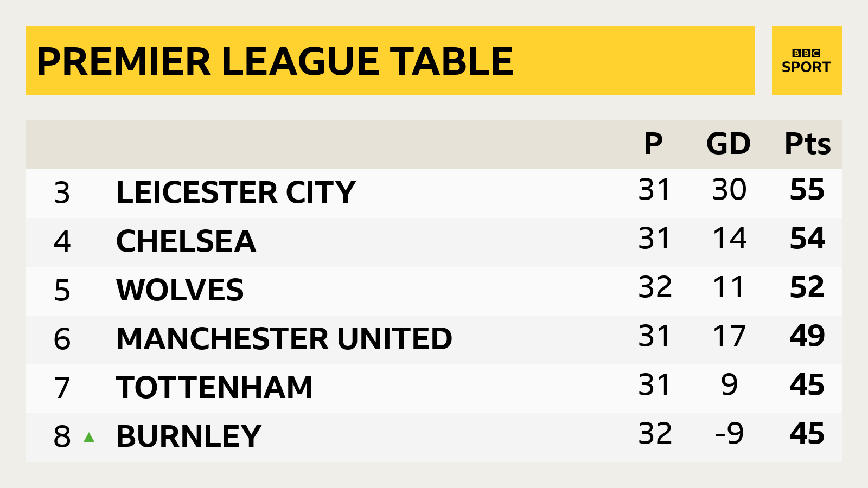Select the Pts column header
Image resolution: width=868 pixels, height=488 pixels.
pos(807,144)
